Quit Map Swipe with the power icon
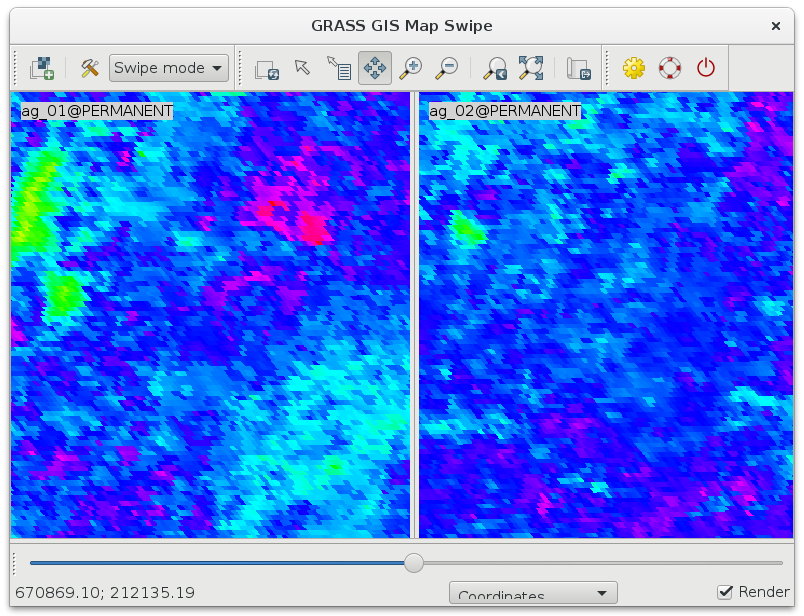804x616 pixels. (x=706, y=68)
